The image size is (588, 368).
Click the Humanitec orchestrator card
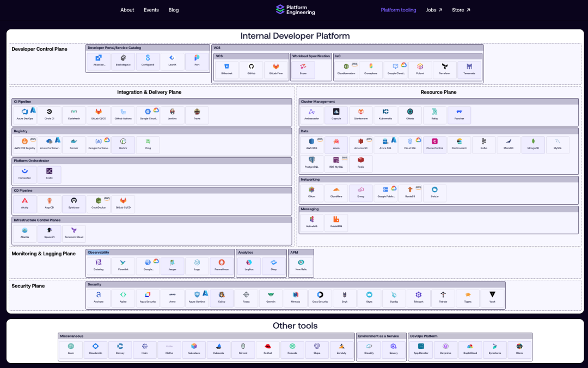coord(24,174)
